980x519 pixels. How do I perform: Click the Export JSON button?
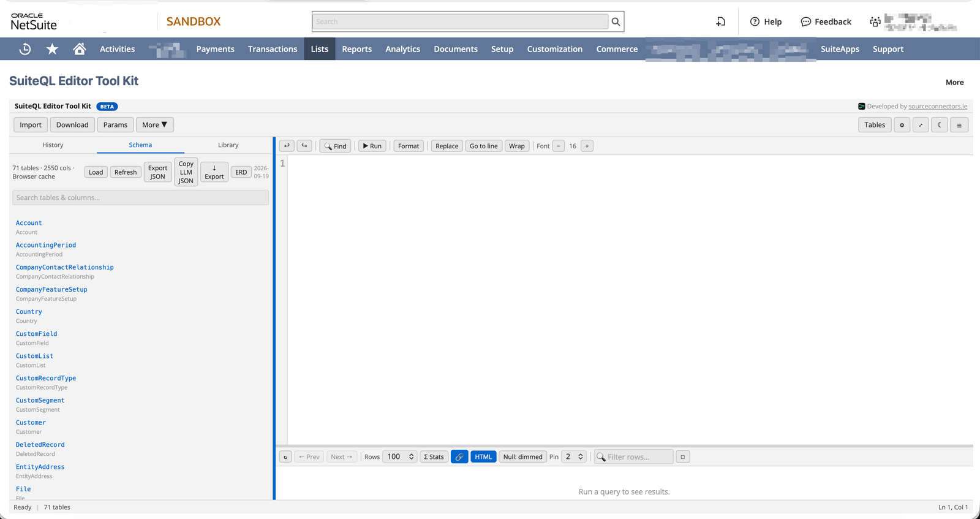(x=158, y=172)
